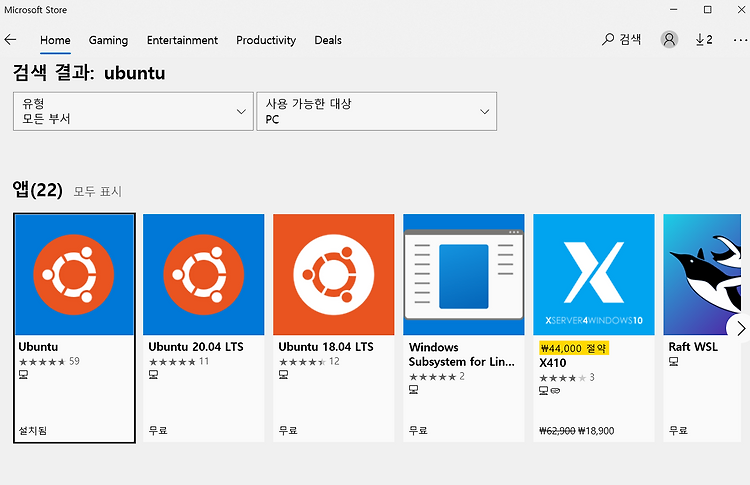Go back with the back arrow
The width and height of the screenshot is (750, 485).
11,40
